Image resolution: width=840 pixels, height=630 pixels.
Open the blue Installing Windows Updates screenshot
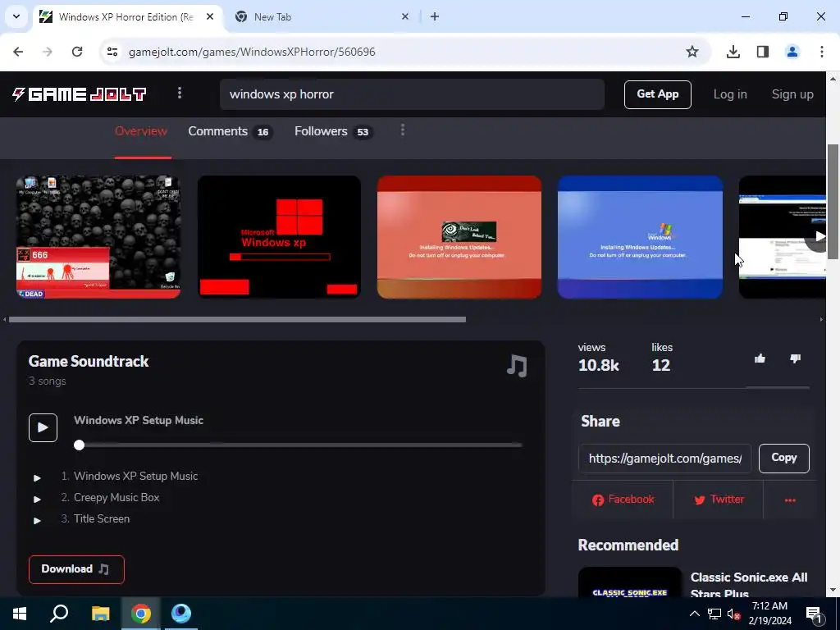pos(640,237)
